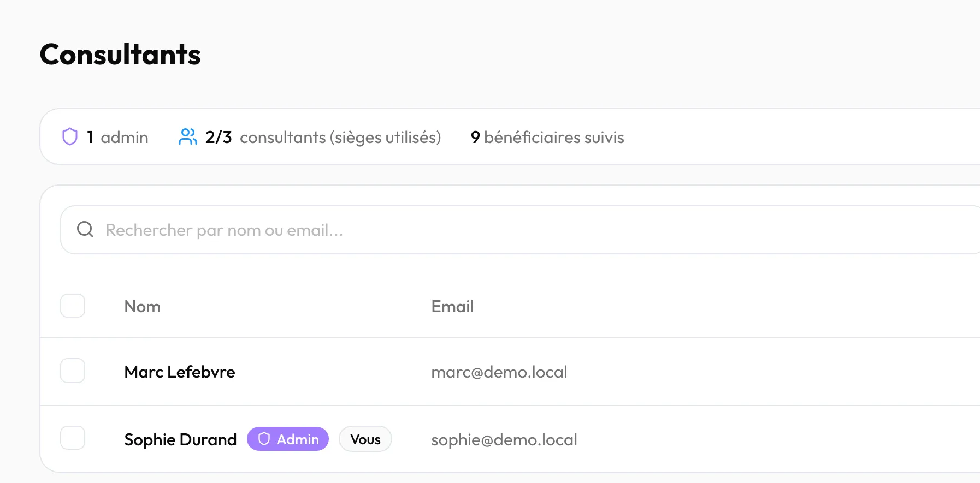Screen dimensions: 980x483
Task: Click the "Email" column header
Action: point(452,306)
